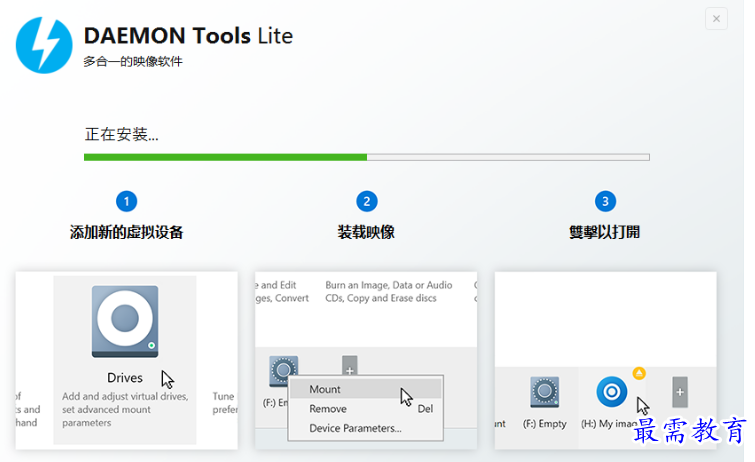Click the (F:) virtual drive icon in step 2
The height and width of the screenshot is (462, 755).
point(283,370)
